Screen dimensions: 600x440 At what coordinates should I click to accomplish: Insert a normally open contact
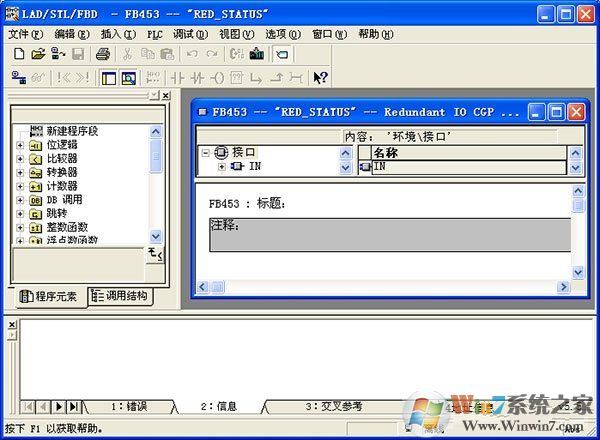click(178, 77)
